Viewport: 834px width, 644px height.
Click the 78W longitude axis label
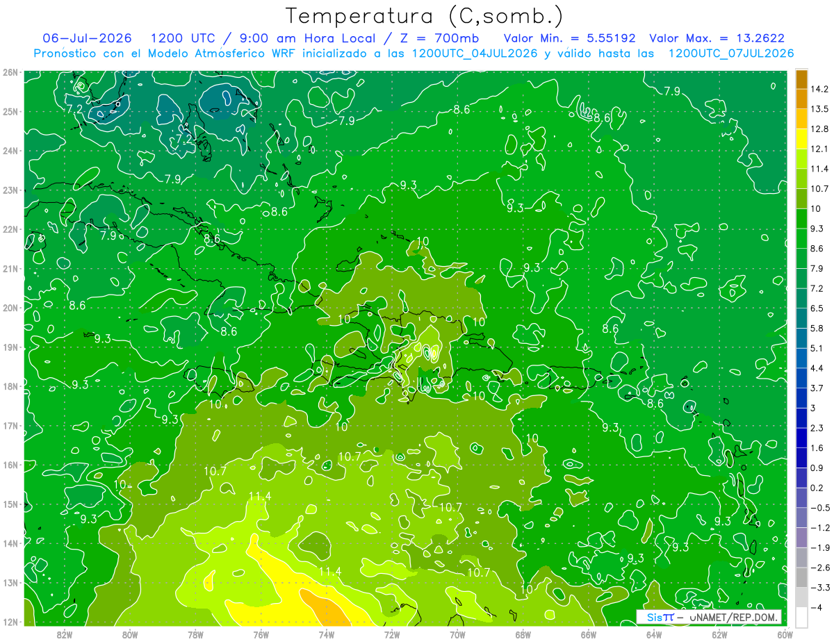point(195,634)
